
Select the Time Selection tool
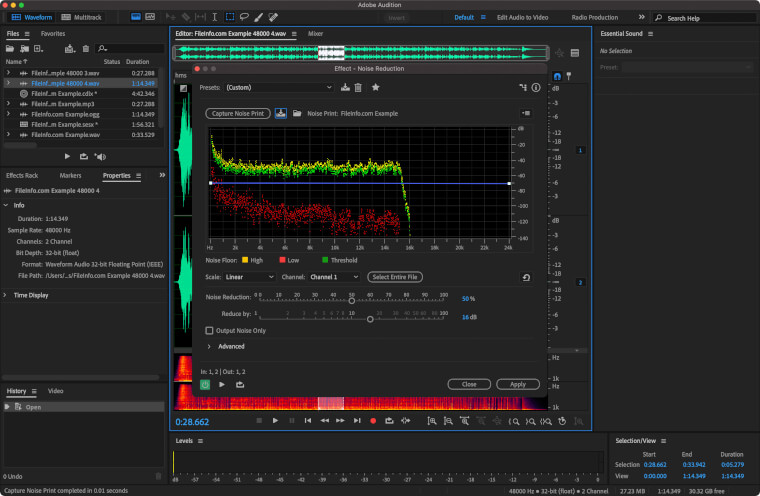pos(214,17)
